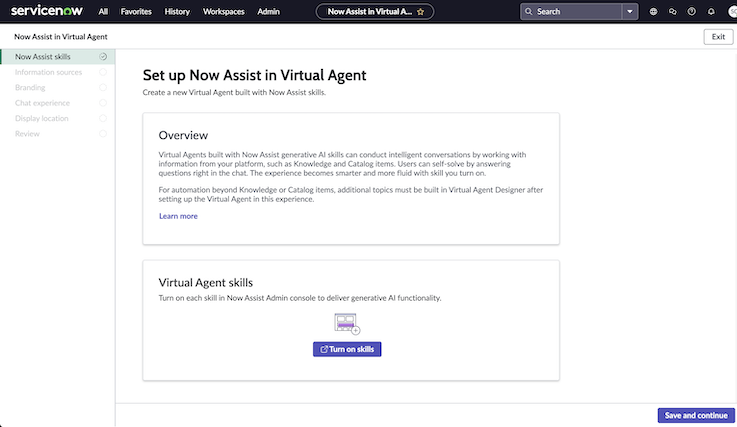The height and width of the screenshot is (427, 737).
Task: Click the Virtual Agent skills illustration icon
Action: click(347, 324)
